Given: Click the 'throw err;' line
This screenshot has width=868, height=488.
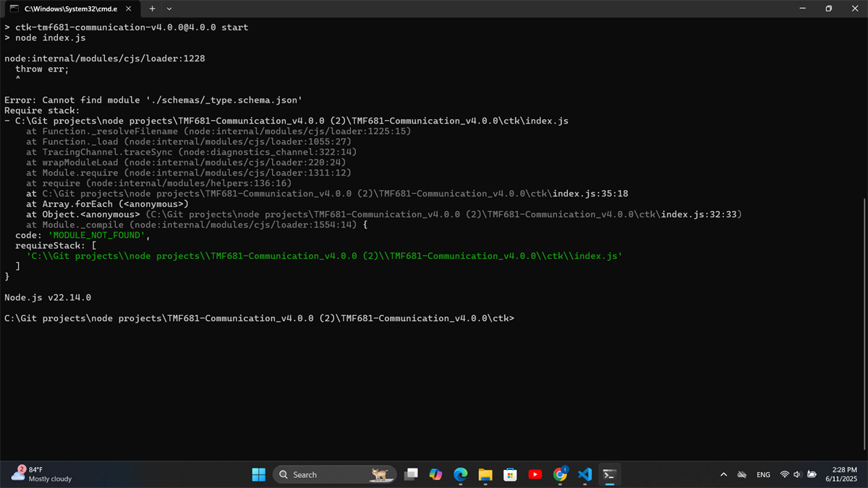Looking at the screenshot, I should click(x=42, y=69).
